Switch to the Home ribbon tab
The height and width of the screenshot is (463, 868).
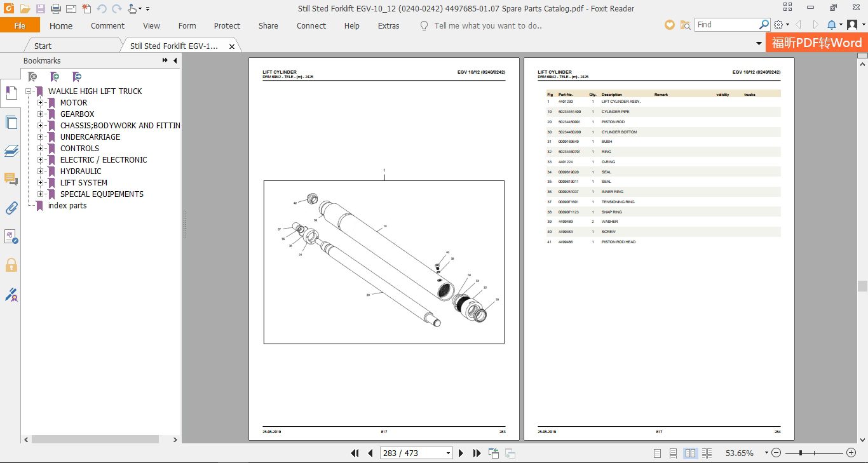[61, 26]
